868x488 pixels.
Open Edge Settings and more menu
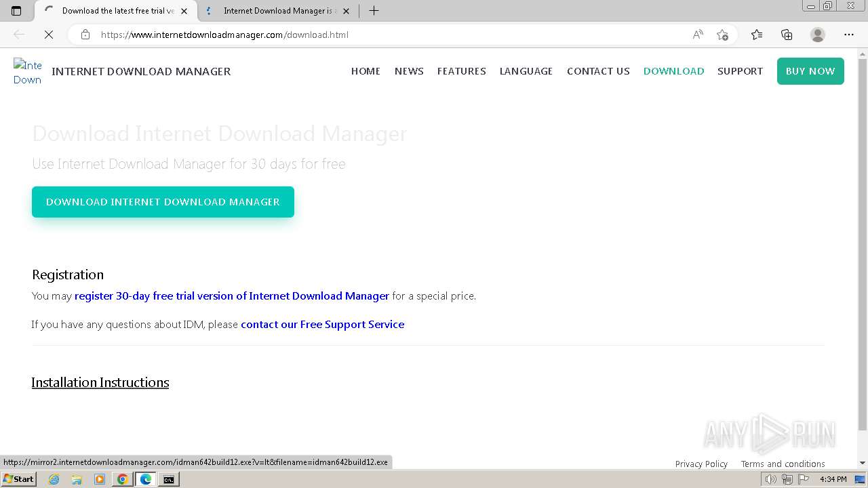tap(849, 35)
